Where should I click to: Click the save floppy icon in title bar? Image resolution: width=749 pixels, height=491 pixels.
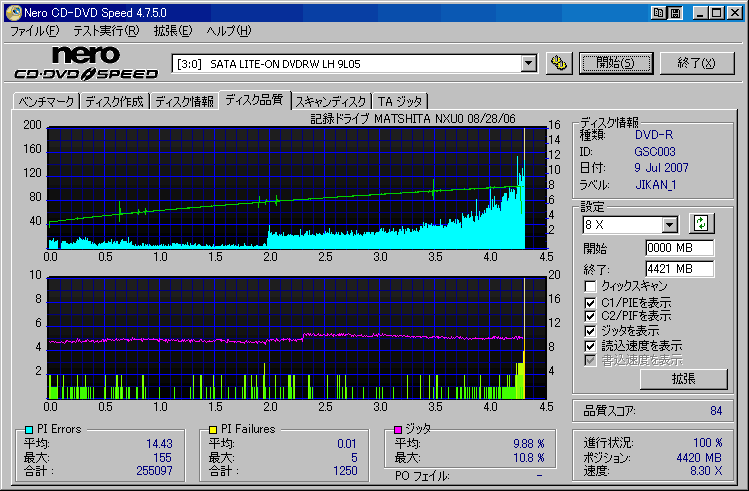click(675, 13)
